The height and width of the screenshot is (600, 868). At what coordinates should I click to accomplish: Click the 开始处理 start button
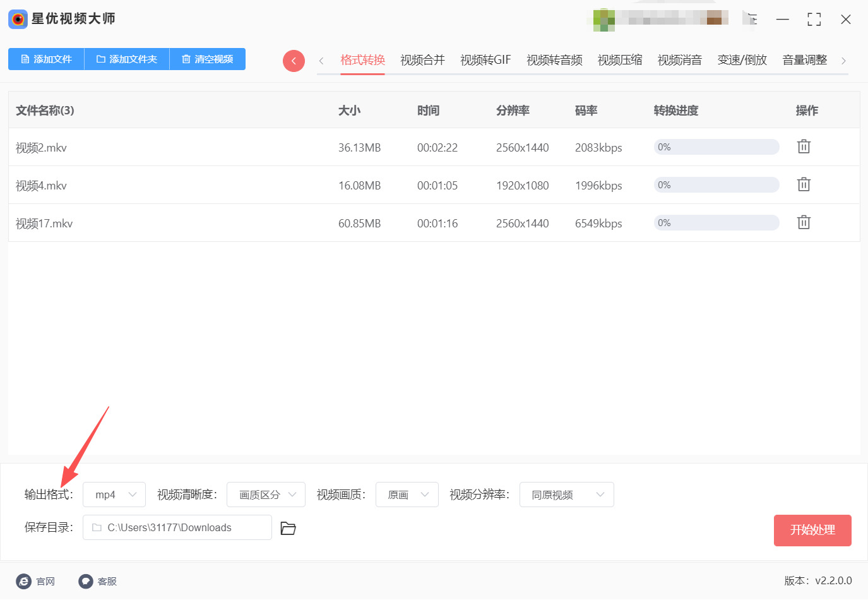(x=812, y=530)
